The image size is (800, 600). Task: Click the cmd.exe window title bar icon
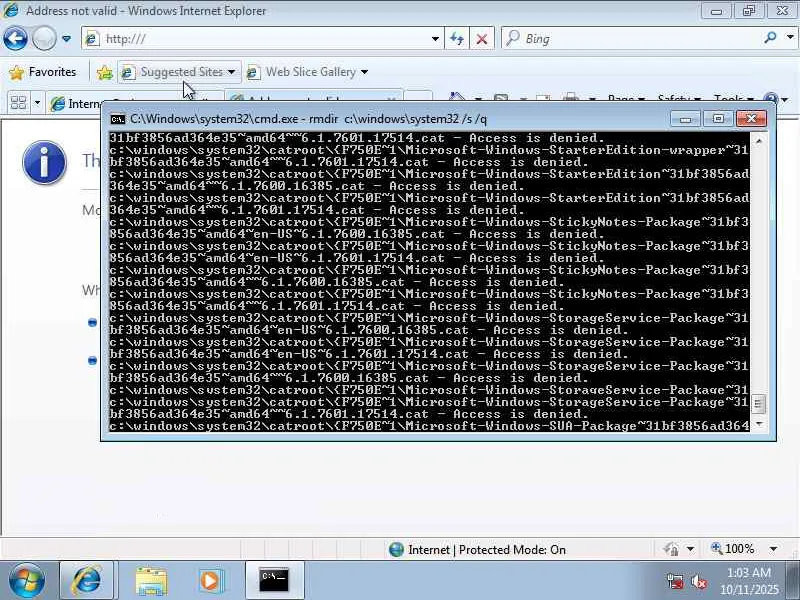[x=118, y=119]
